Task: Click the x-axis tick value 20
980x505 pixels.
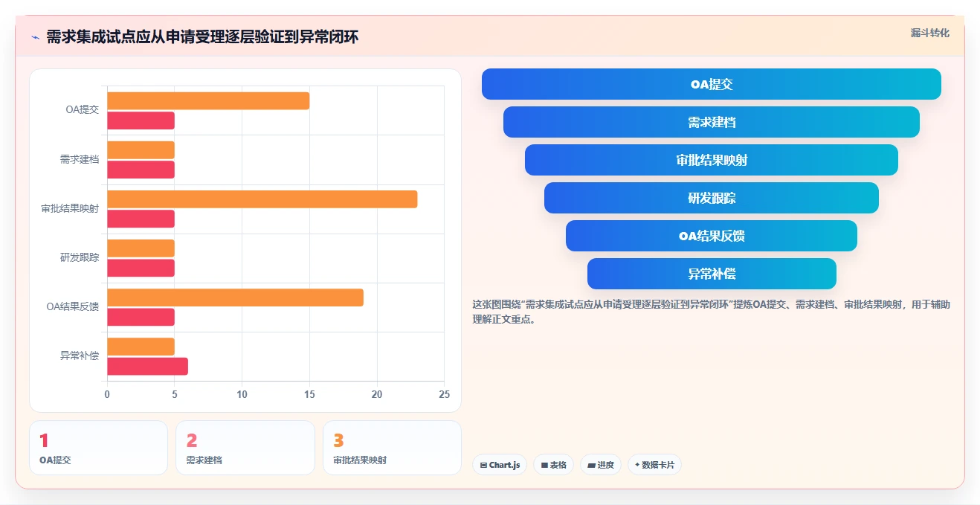Action: tap(377, 394)
